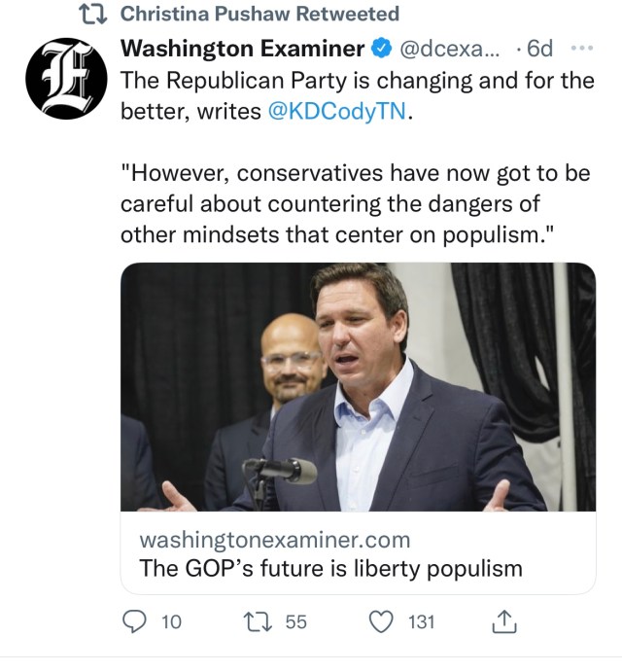Open the article photo of the man speaking
The height and width of the screenshot is (672, 622).
coord(358,387)
